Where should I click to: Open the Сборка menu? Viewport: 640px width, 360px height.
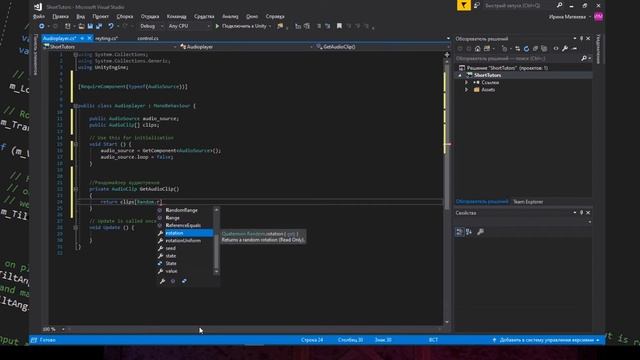coord(125,16)
